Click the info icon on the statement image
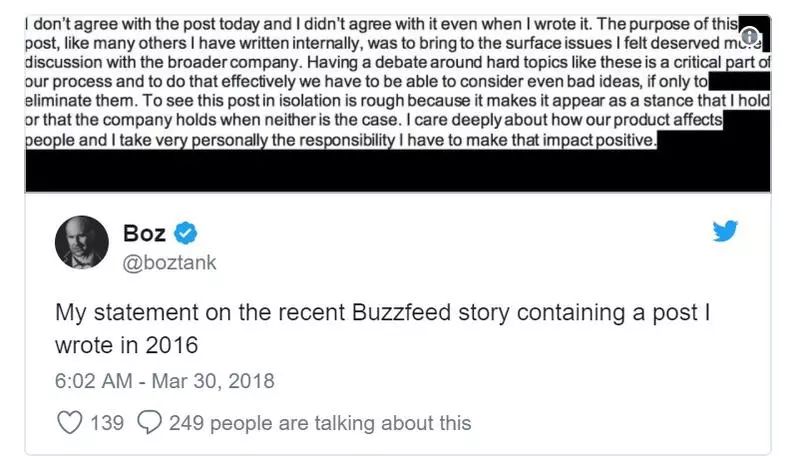Image resolution: width=800 pixels, height=471 pixels. coord(751,34)
